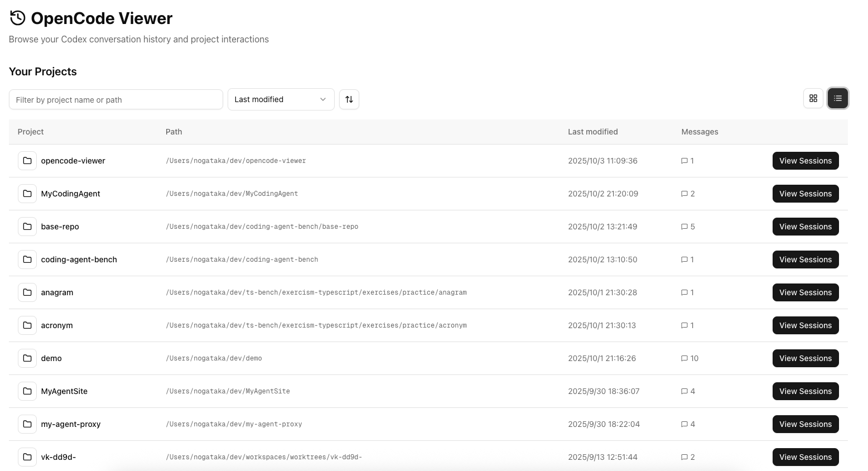
Task: Click the OpenCode Viewer history logo icon
Action: tap(17, 18)
